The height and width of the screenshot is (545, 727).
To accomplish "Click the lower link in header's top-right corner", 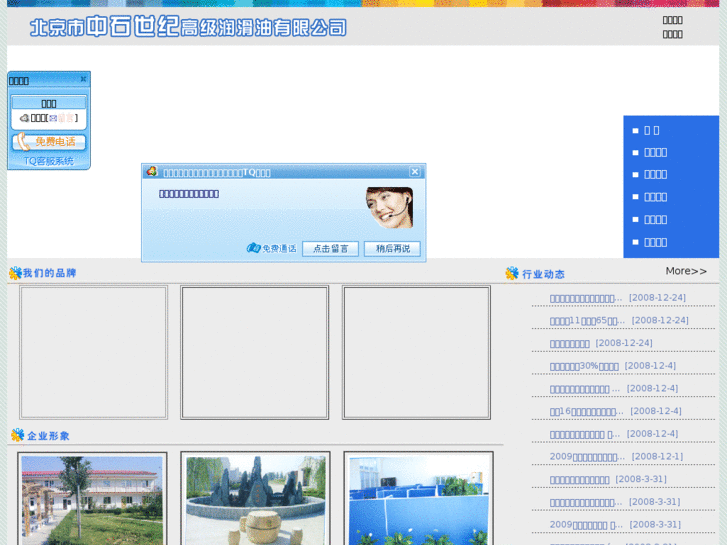I will point(672,34).
